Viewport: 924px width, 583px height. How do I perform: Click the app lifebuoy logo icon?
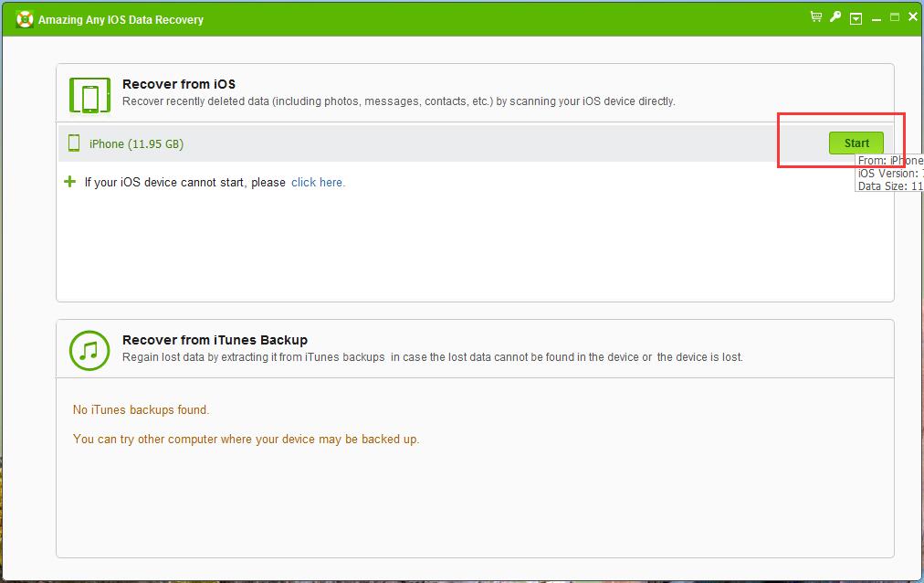(25, 19)
